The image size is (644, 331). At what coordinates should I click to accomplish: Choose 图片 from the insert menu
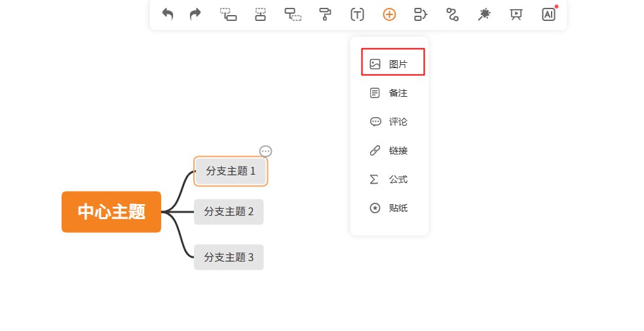(393, 64)
